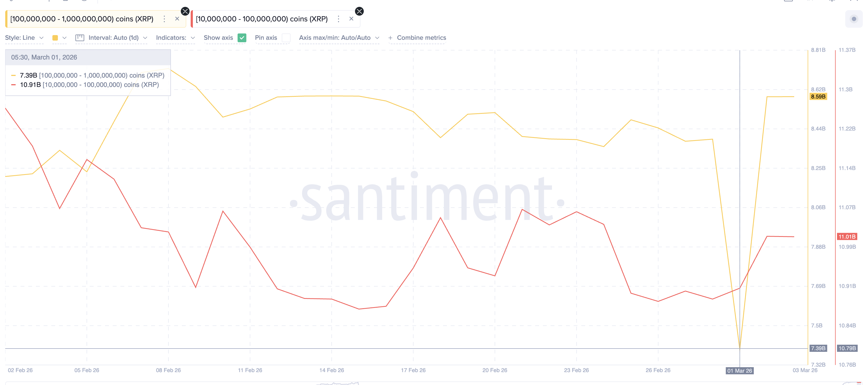Open options menu on the red XRP metric
The image size is (868, 385).
tap(338, 19)
